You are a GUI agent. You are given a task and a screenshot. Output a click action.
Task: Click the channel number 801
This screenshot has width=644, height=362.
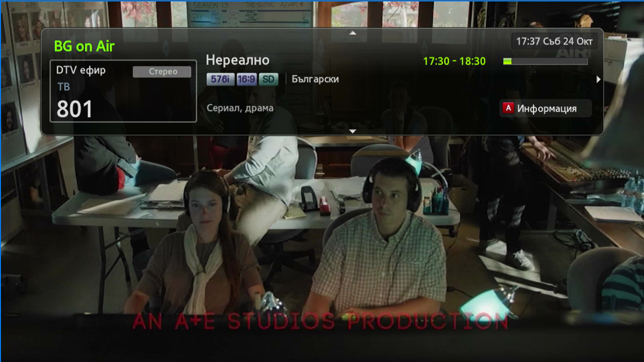74,109
